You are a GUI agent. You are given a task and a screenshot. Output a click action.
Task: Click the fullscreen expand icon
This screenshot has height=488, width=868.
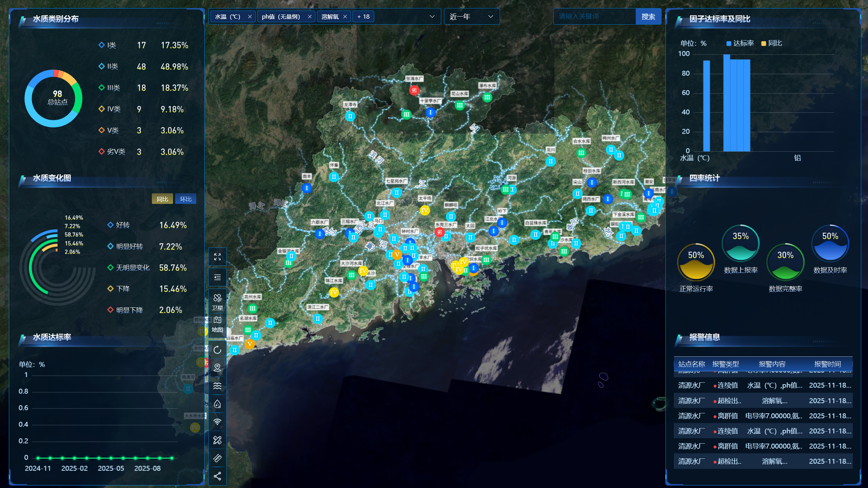tap(217, 257)
